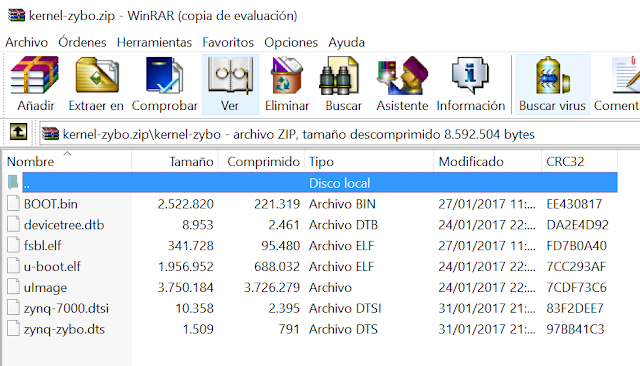Viewport: 640px width, 366px height.
Task: Click the fsbl.elf file name
Action: (x=42, y=245)
